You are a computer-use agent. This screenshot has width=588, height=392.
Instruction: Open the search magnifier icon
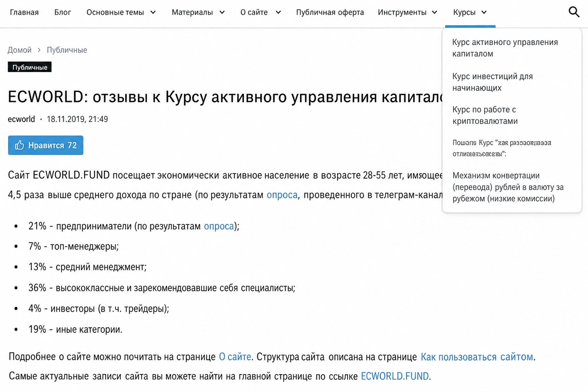pyautogui.click(x=574, y=12)
